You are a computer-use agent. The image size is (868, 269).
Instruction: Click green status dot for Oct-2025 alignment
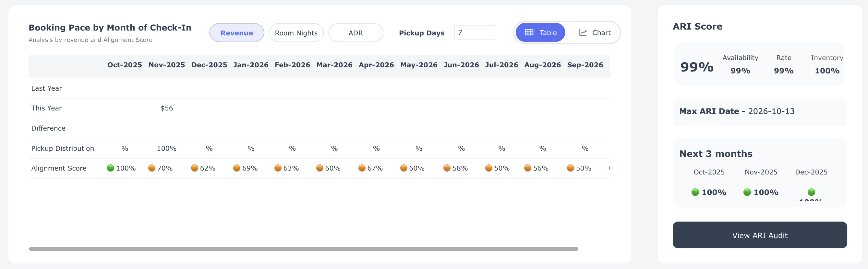[111, 168]
